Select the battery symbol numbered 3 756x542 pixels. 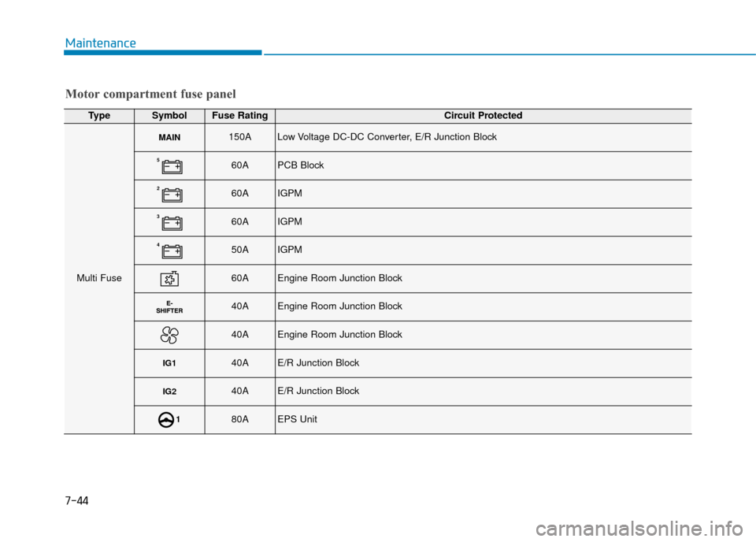171,223
